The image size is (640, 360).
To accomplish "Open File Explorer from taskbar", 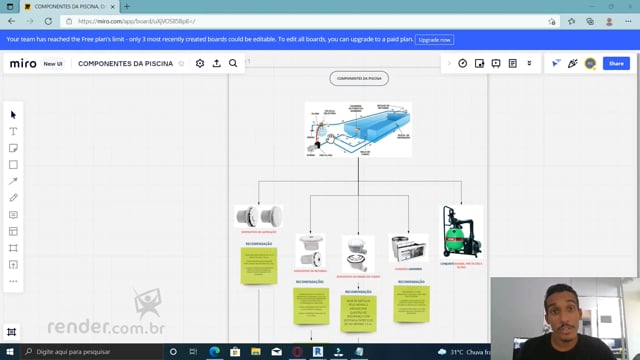I will (256, 352).
